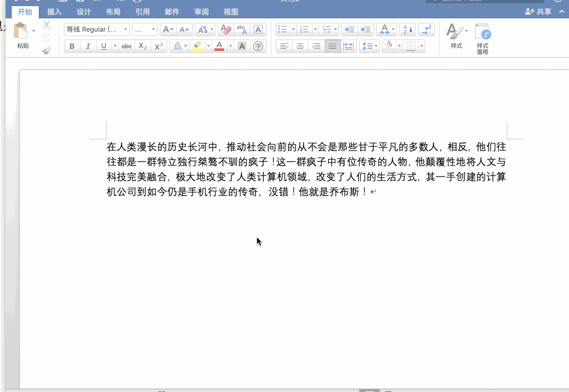Click the Asian layout A icon
Image resolution: width=569 pixels, height=392 pixels.
click(x=385, y=29)
